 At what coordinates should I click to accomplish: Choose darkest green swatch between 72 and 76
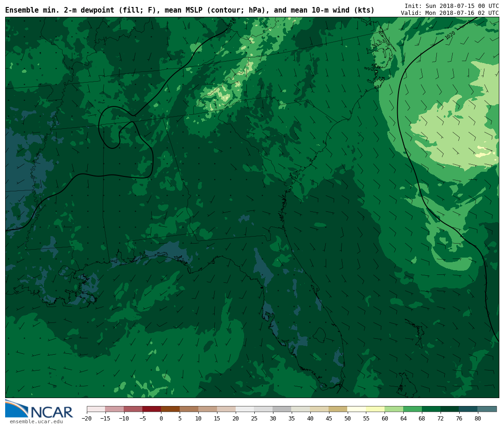tap(449, 409)
